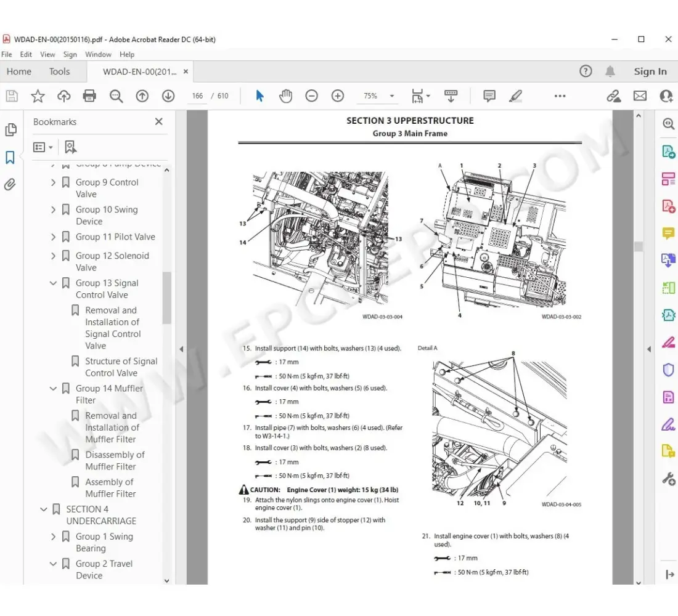Image resolution: width=678 pixels, height=616 pixels.
Task: Add a star bookmark to file
Action: (38, 95)
